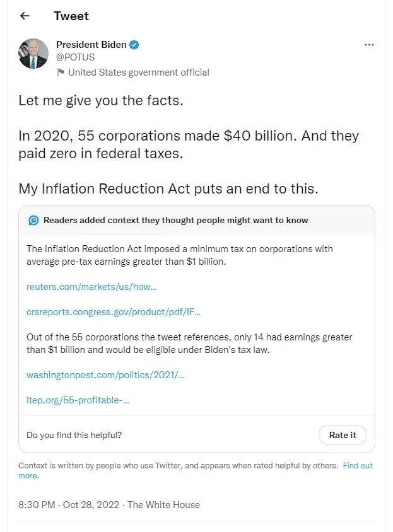Click The White House source label

pyautogui.click(x=163, y=504)
